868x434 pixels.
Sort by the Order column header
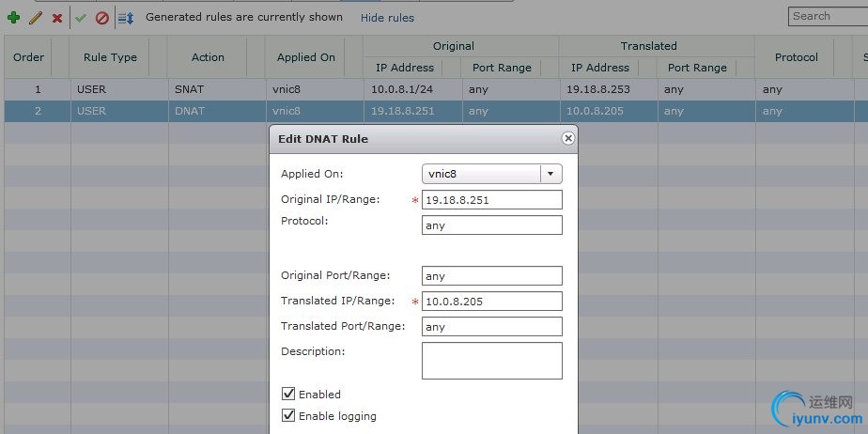[28, 57]
